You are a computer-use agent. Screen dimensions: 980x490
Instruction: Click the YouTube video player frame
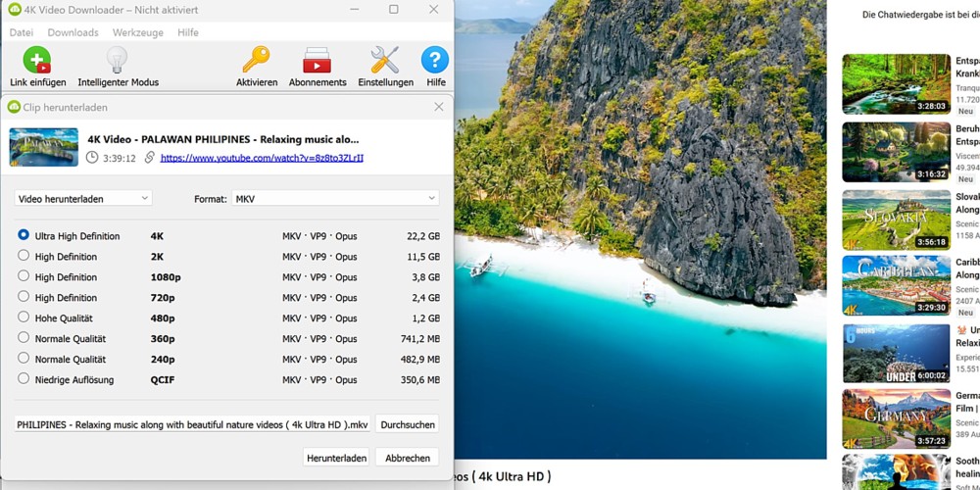pyautogui.click(x=640, y=229)
